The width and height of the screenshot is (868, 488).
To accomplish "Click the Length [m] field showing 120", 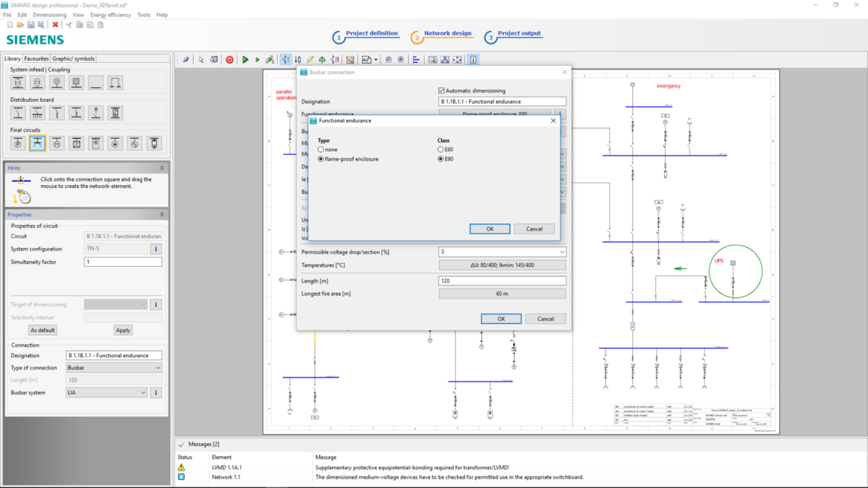I will [502, 281].
